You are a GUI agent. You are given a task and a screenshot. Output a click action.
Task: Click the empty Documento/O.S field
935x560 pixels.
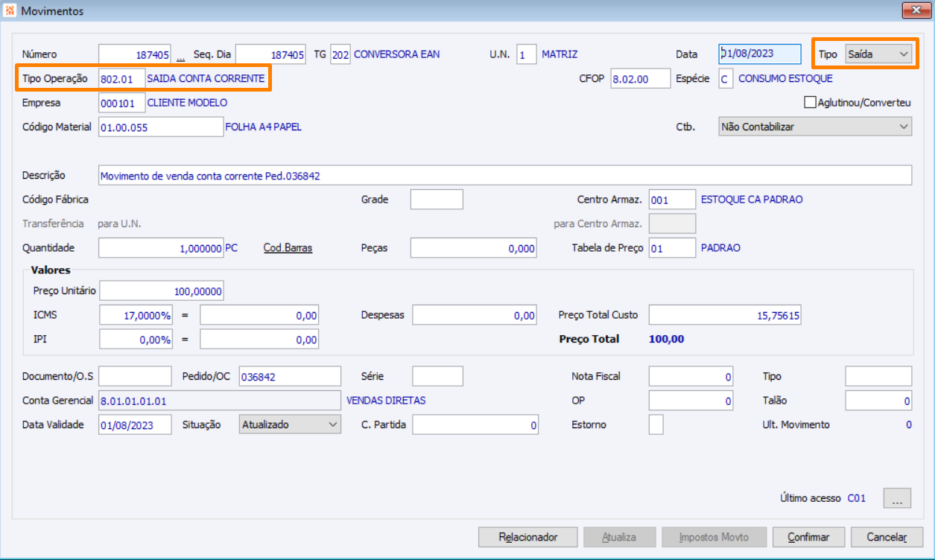135,376
